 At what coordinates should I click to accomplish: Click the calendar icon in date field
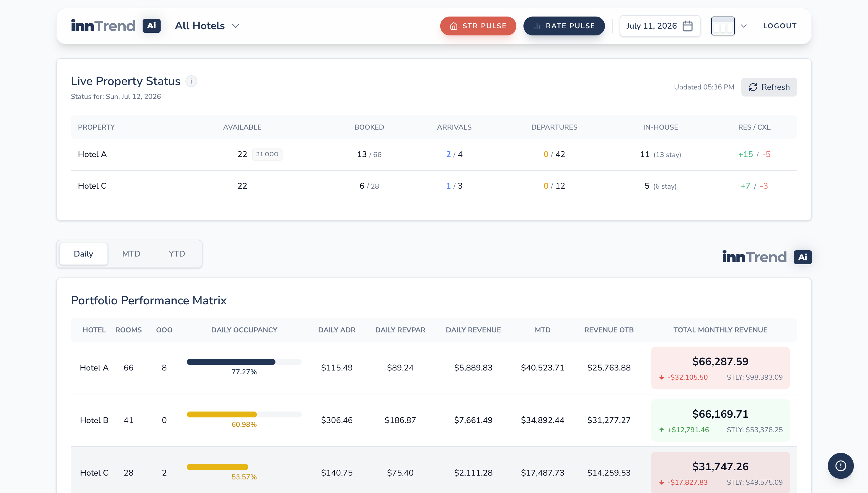(x=688, y=26)
